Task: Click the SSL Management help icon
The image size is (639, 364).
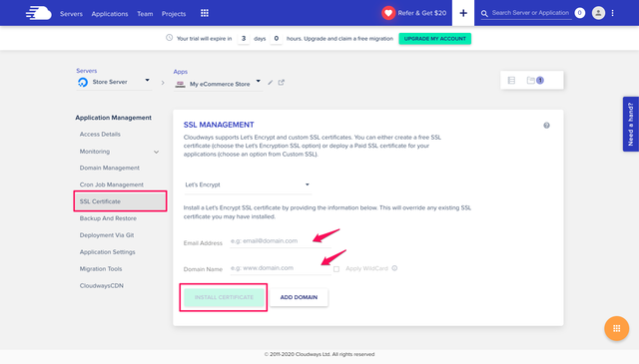Action: [x=546, y=126]
